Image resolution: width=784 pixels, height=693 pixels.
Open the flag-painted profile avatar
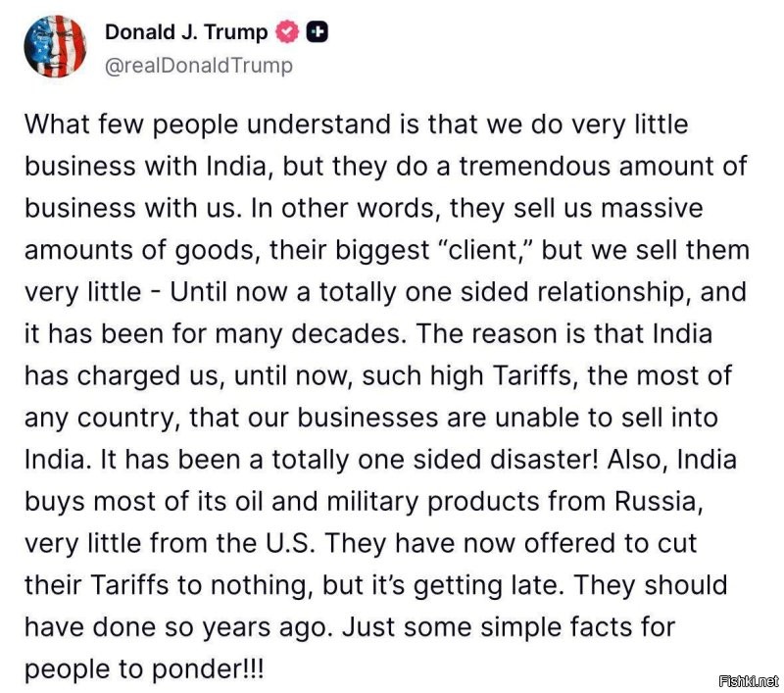click(x=55, y=46)
